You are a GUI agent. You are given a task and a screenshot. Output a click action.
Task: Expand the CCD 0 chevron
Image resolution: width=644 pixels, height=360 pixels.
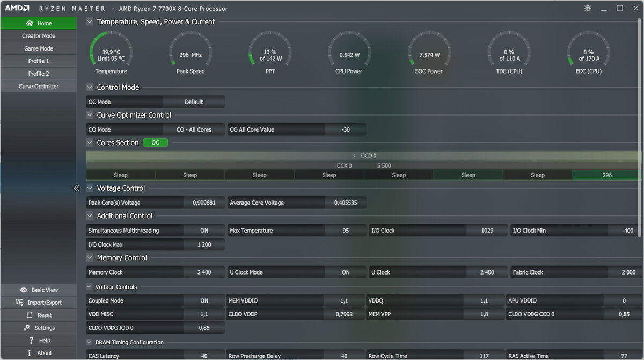click(x=354, y=155)
